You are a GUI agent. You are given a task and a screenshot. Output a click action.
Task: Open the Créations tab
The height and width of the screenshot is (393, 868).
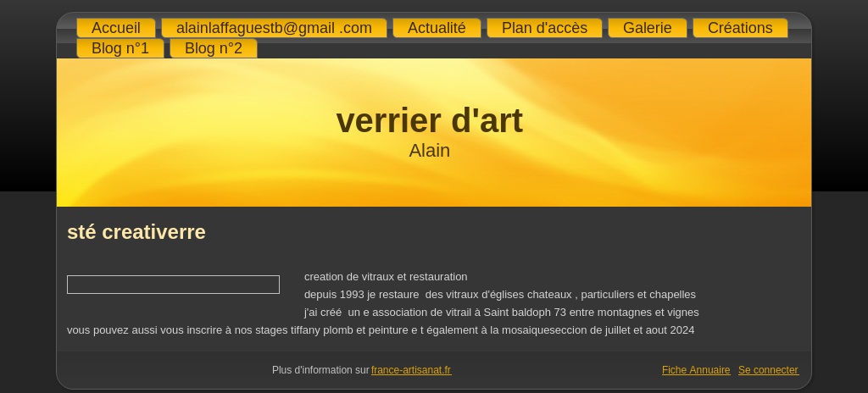[740, 28]
